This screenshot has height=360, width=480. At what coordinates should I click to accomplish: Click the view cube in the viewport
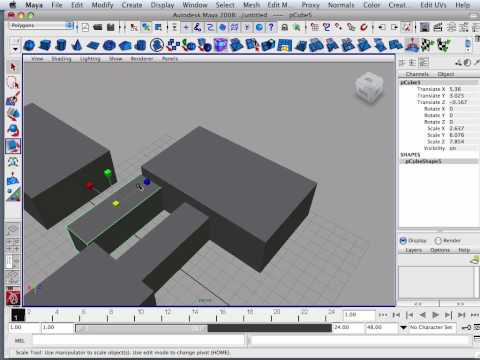[369, 87]
